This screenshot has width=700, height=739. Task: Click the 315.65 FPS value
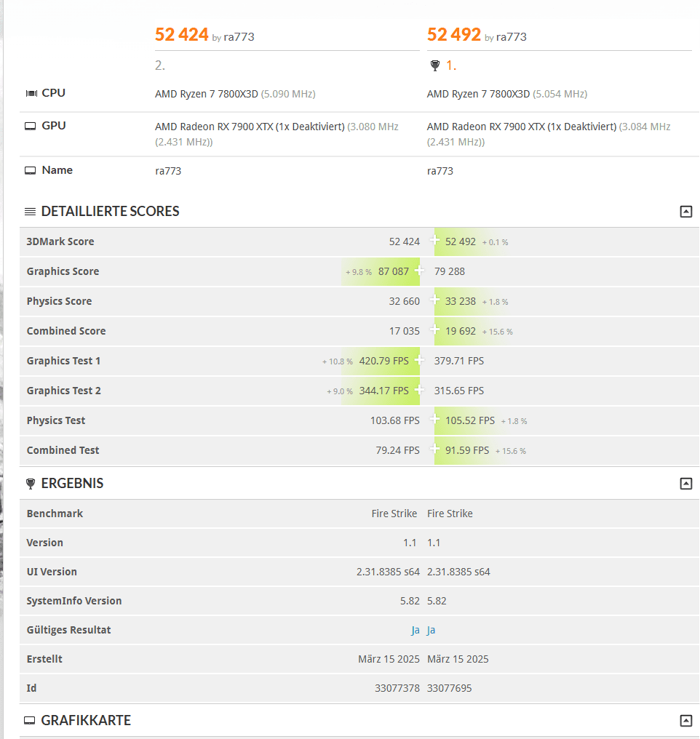459,391
